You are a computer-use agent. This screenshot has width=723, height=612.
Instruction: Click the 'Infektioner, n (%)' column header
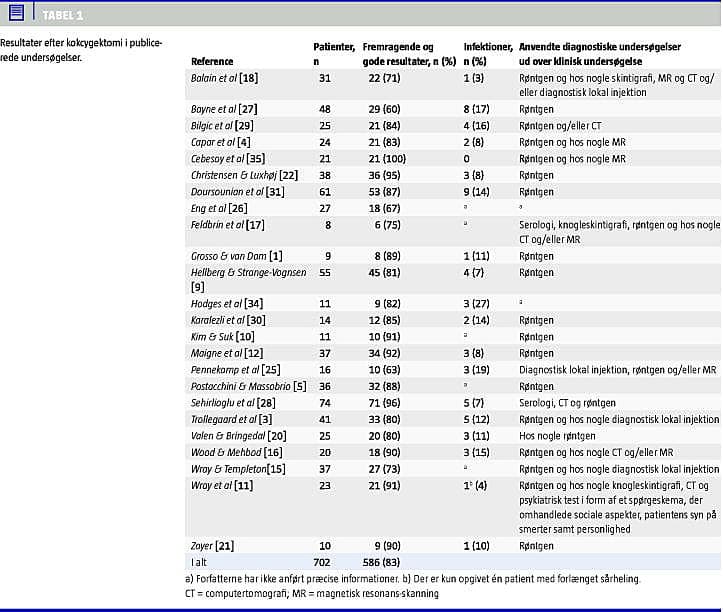click(488, 54)
